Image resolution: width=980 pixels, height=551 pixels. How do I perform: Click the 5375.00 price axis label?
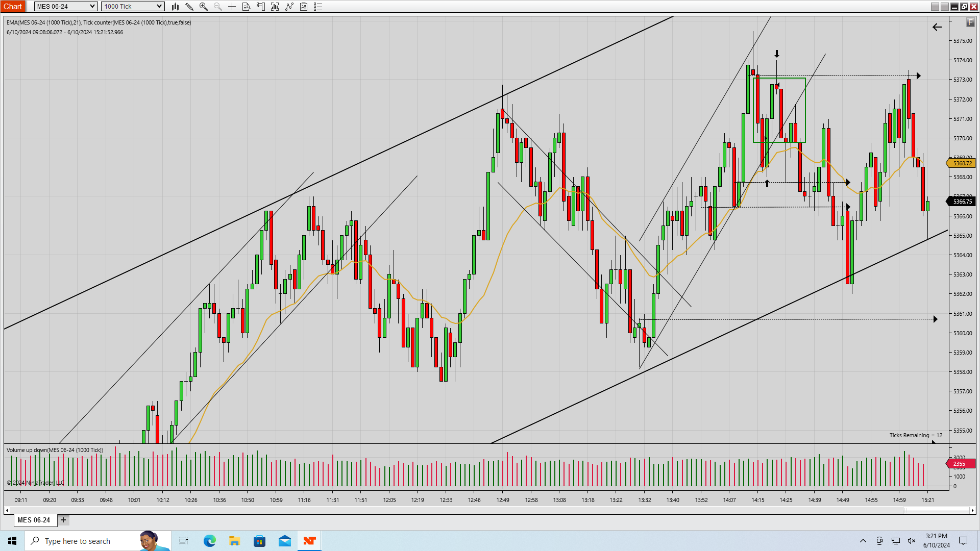click(x=963, y=41)
